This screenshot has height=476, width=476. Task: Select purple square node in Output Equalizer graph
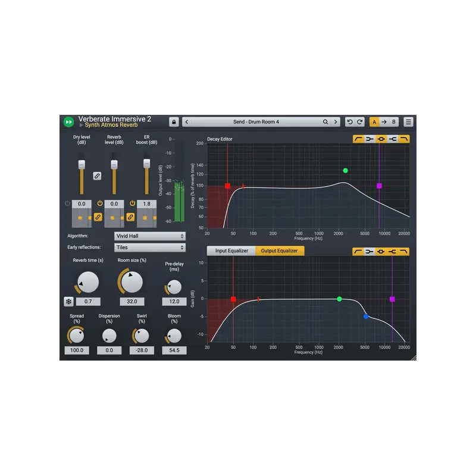[392, 299]
